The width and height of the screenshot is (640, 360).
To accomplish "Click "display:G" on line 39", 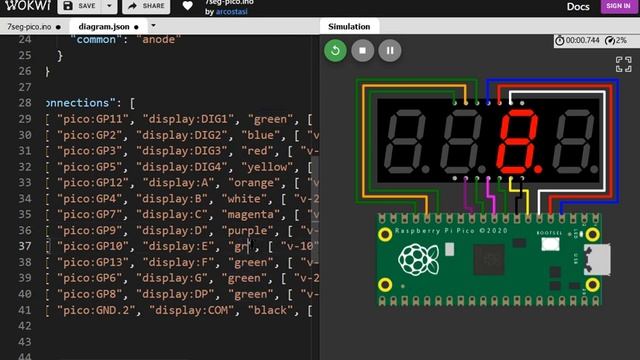I will click(x=172, y=278).
